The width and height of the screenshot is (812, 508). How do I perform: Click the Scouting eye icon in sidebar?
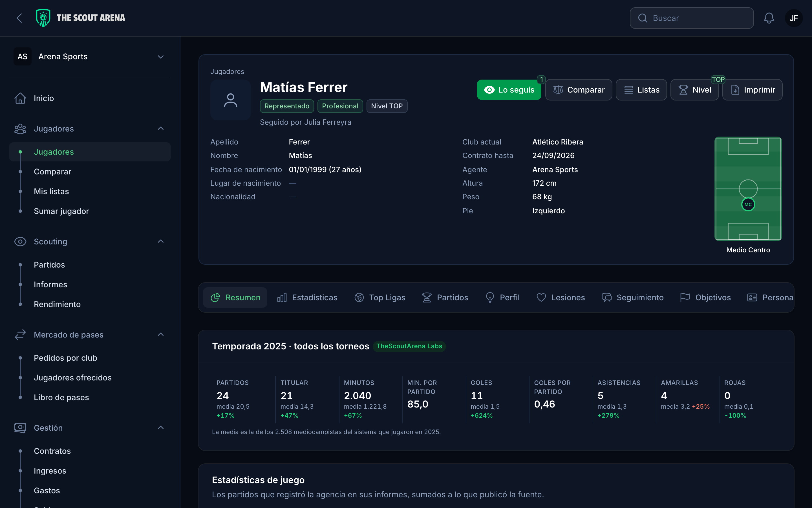[20, 242]
